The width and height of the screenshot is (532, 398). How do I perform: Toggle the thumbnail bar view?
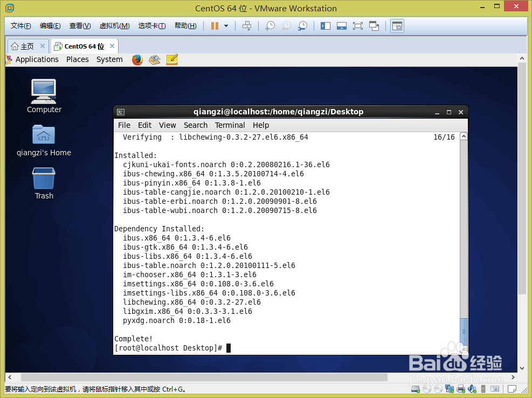[341, 26]
